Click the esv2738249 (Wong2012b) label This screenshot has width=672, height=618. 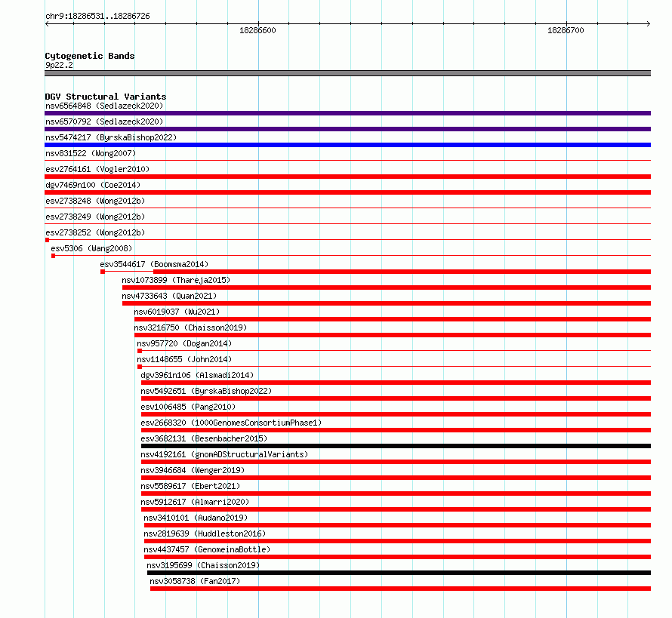pyautogui.click(x=95, y=217)
